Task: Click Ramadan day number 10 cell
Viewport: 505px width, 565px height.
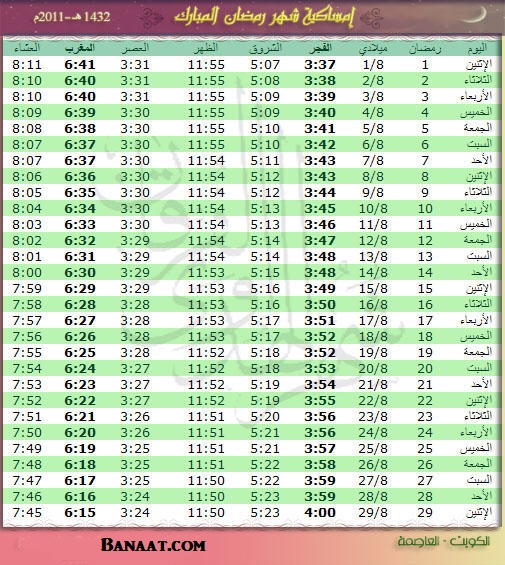Action: [x=425, y=209]
